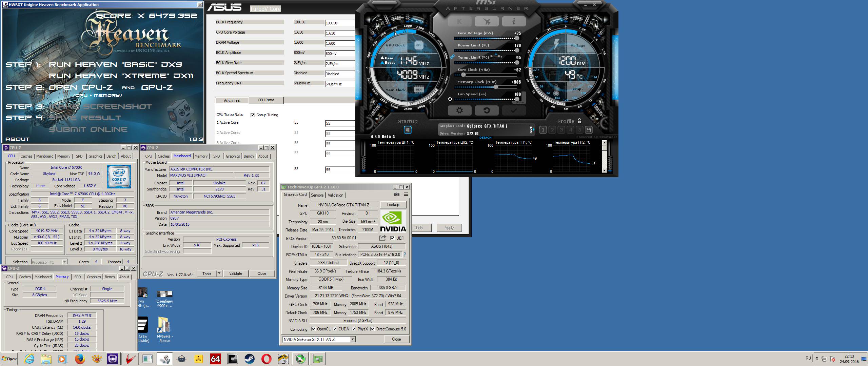Reset Afterburner settings with the circular arrow
The width and height of the screenshot is (868, 366).
(x=487, y=110)
